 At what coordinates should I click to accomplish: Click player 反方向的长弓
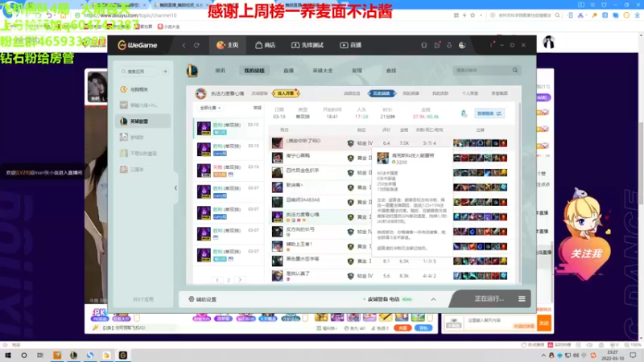(300, 229)
